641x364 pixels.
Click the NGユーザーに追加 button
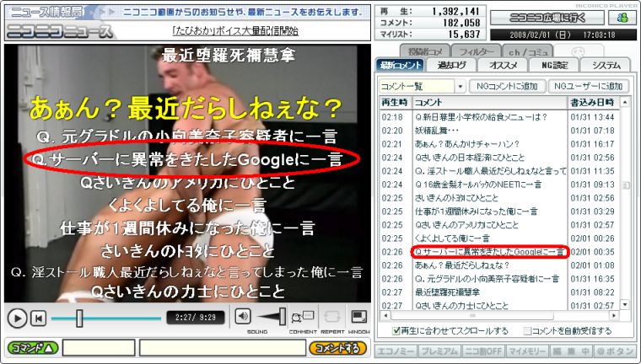(588, 86)
